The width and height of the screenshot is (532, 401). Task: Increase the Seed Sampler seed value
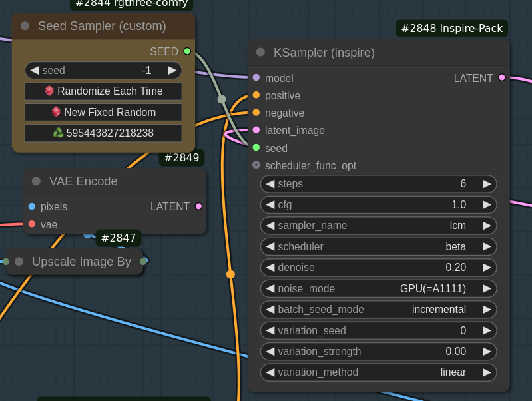(x=172, y=71)
